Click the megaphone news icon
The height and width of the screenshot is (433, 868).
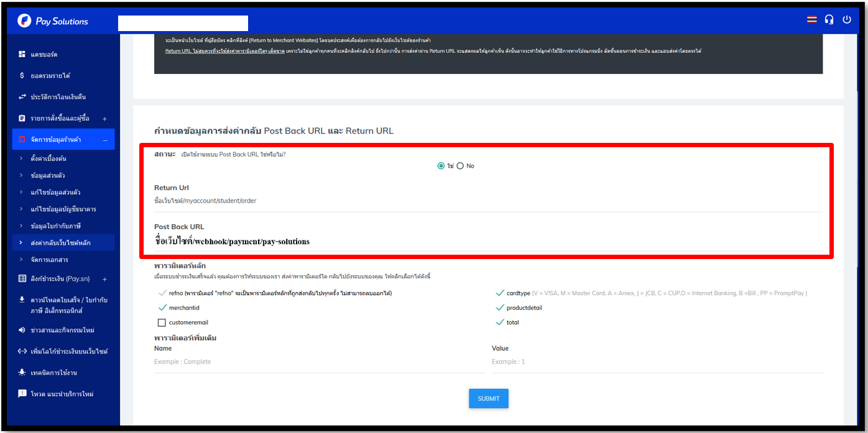point(22,330)
